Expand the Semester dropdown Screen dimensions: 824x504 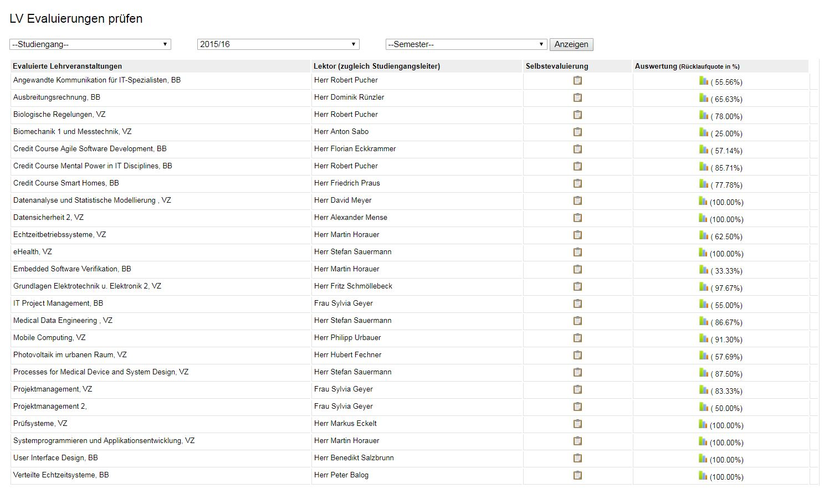click(467, 44)
